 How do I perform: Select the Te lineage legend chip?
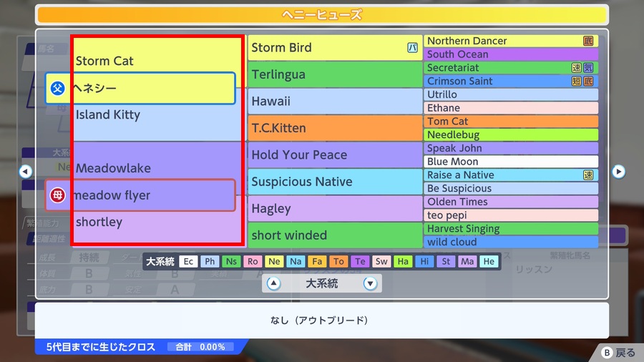(360, 261)
